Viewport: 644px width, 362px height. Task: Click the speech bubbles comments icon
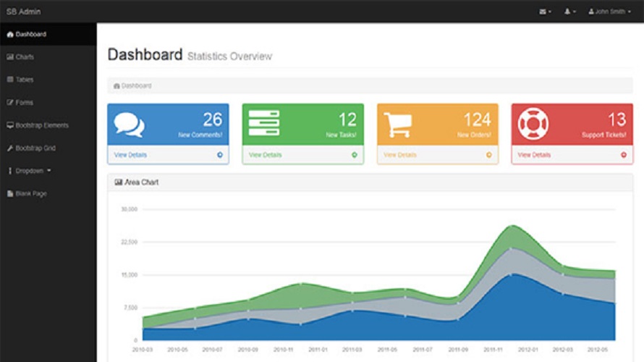pyautogui.click(x=129, y=124)
